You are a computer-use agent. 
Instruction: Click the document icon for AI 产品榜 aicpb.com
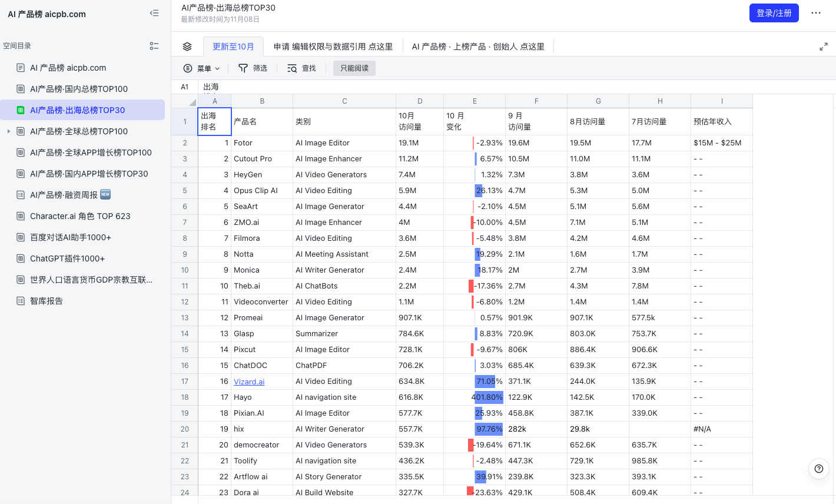point(21,68)
